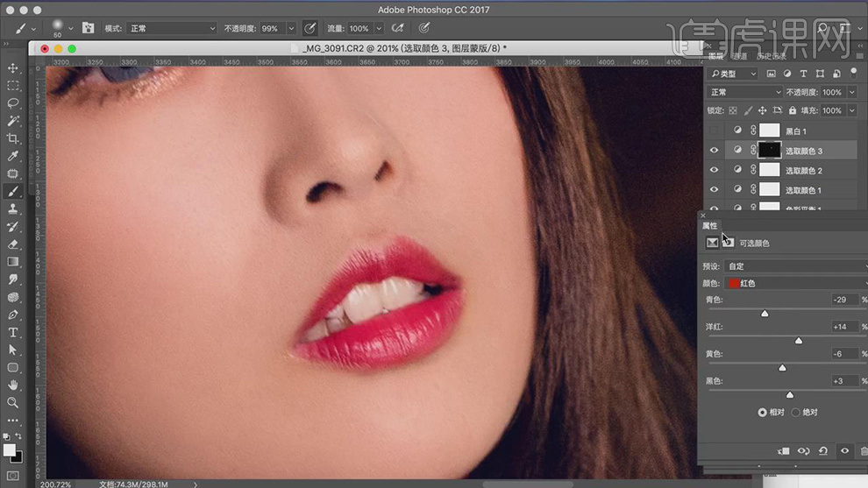This screenshot has height=488, width=868.
Task: Select the Lasso tool
Action: point(13,103)
